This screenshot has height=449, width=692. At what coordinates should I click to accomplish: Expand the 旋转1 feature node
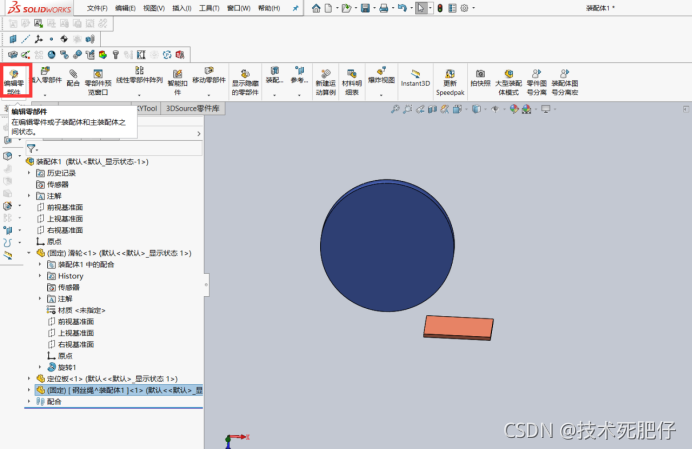[40, 367]
